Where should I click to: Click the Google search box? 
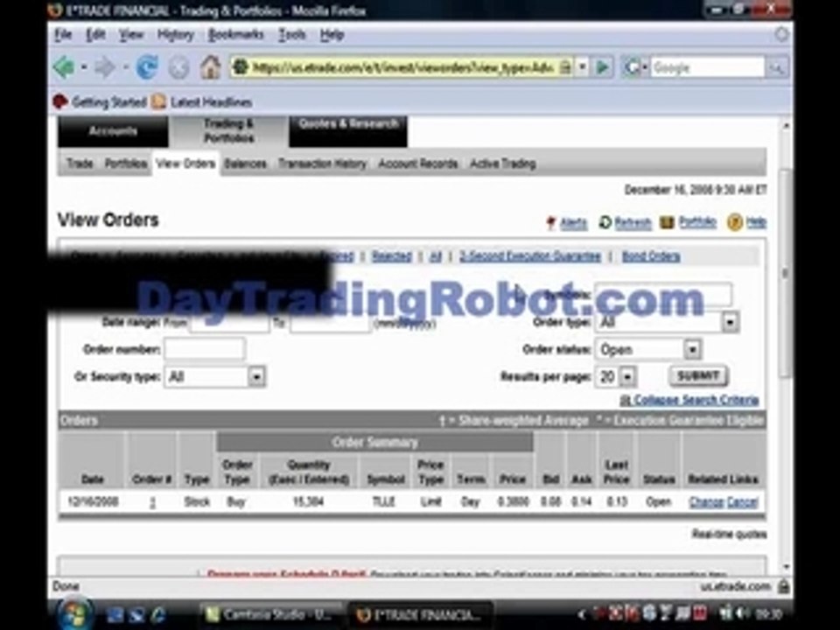click(x=707, y=68)
